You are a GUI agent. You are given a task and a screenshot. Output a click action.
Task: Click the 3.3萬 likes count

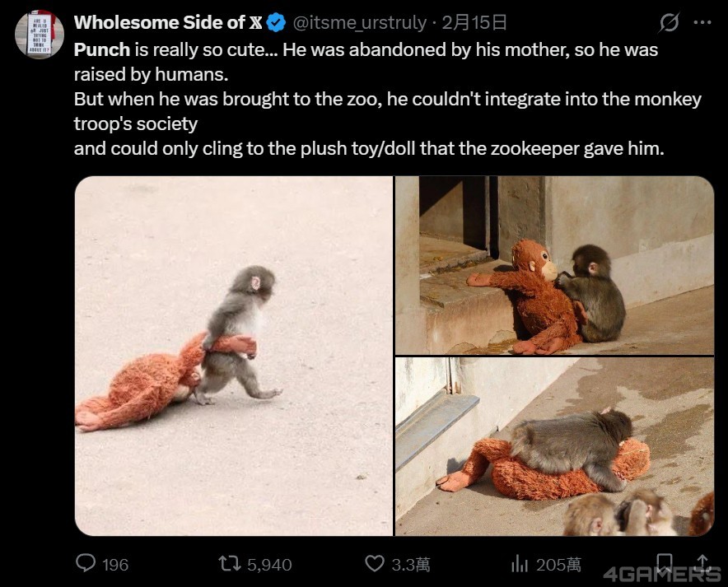(410, 564)
